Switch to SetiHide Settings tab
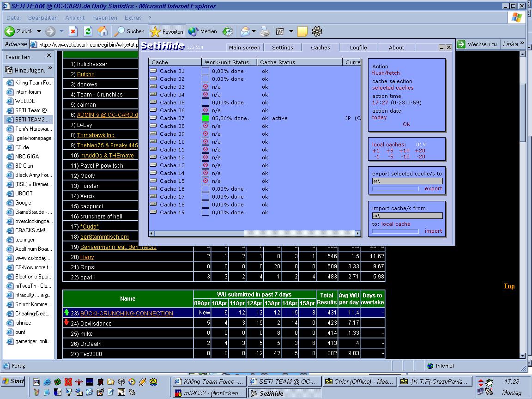The height and width of the screenshot is (399, 532). coord(282,48)
